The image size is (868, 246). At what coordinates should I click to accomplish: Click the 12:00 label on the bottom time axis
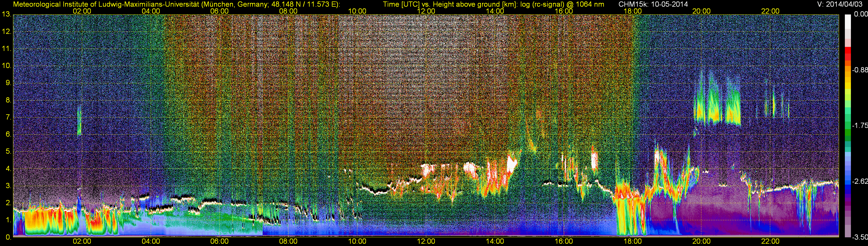pyautogui.click(x=426, y=241)
